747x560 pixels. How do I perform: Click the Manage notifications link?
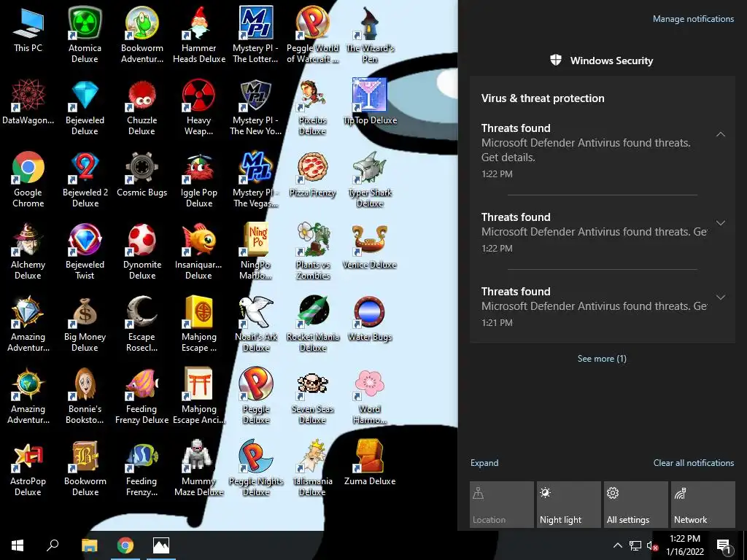point(693,19)
